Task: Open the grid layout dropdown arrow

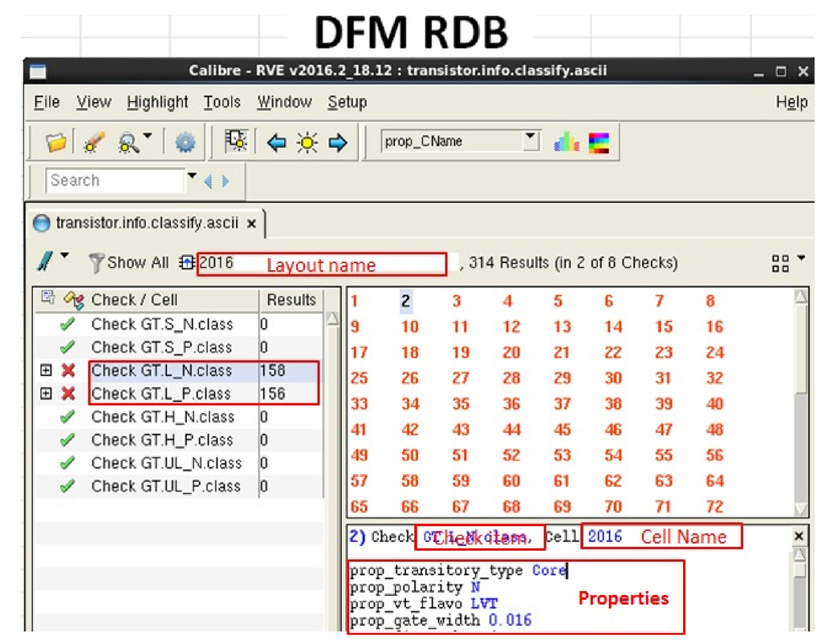Action: pos(801,257)
